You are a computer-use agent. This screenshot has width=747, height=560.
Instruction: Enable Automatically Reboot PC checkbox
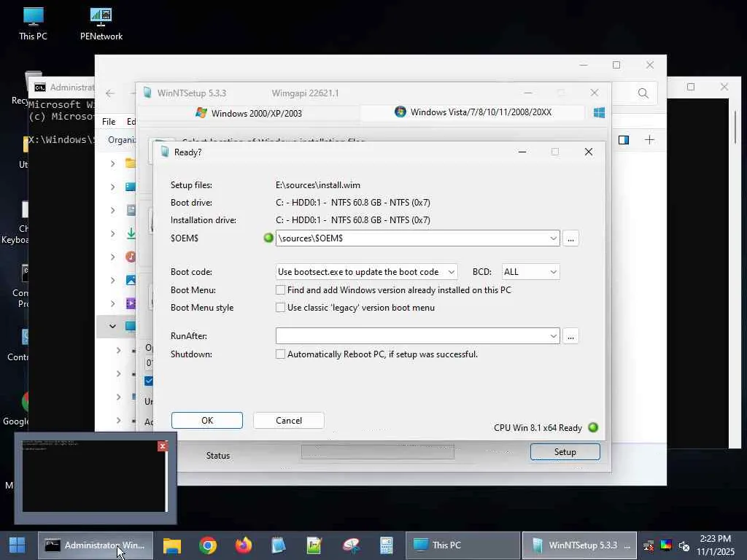click(x=281, y=354)
